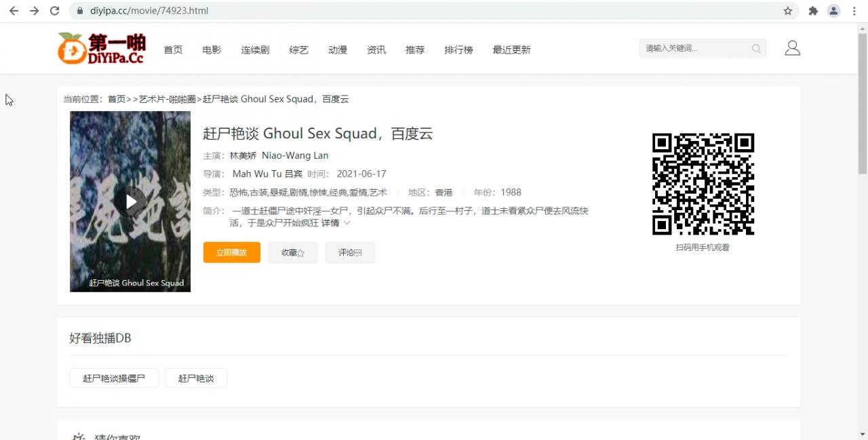This screenshot has width=868, height=440.
Task: Click the 收藏 favorite button
Action: [293, 252]
